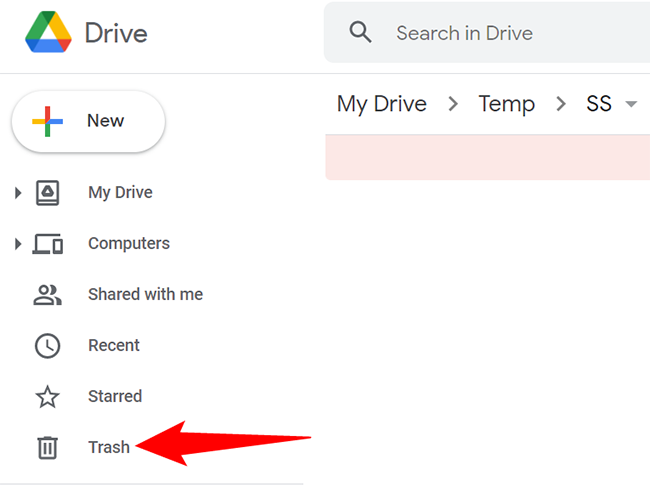This screenshot has height=487, width=650.
Task: Click the search magnifier icon
Action: [360, 33]
